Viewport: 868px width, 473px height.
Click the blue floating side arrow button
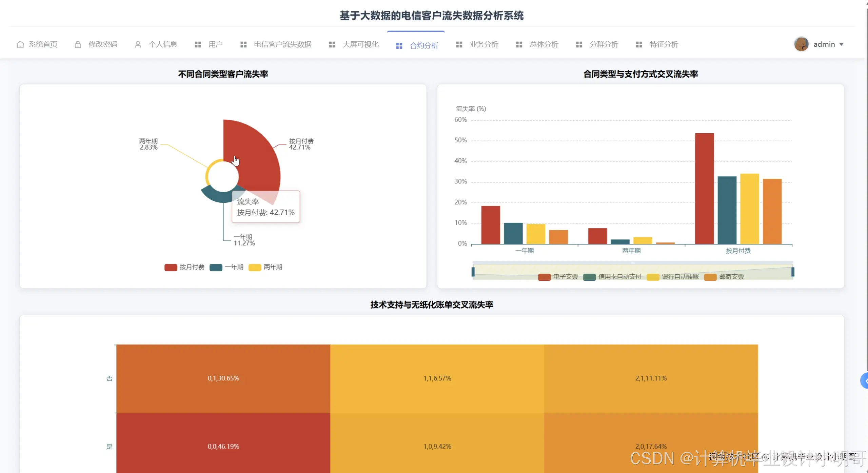pos(864,381)
